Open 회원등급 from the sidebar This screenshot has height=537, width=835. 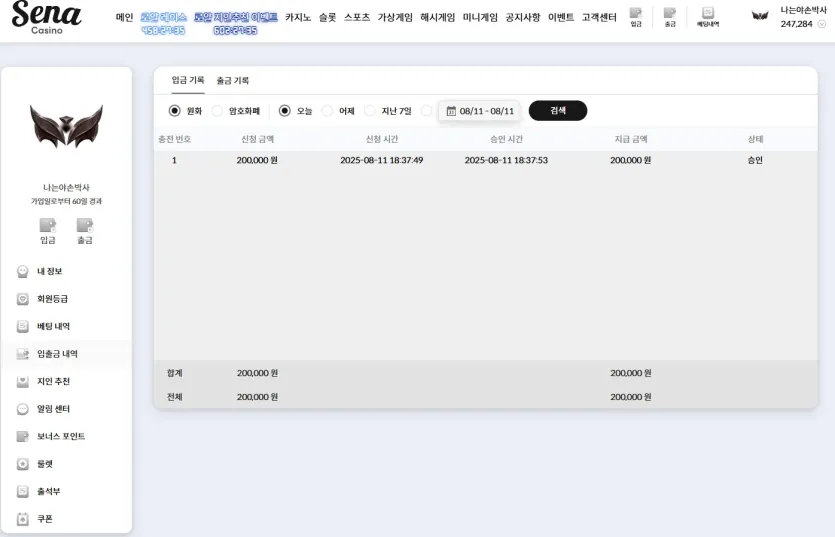(x=52, y=299)
